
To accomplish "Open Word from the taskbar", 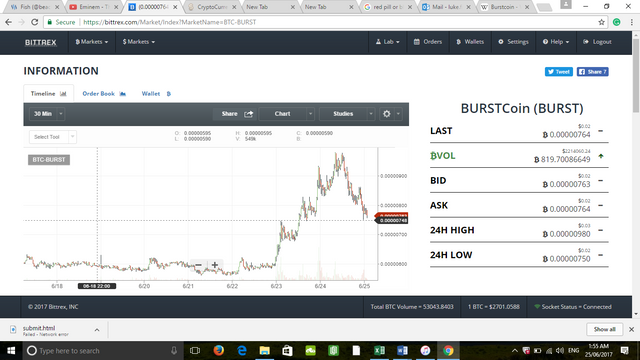I will (402, 351).
